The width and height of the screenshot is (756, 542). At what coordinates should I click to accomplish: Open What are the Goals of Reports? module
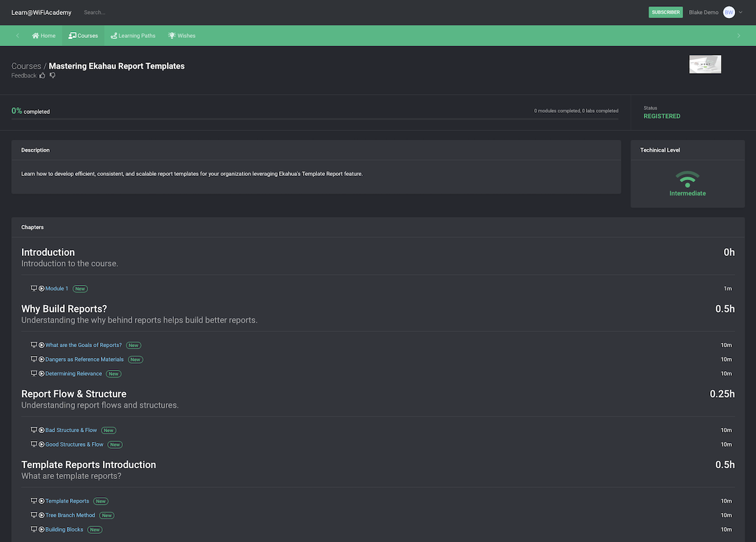83,345
